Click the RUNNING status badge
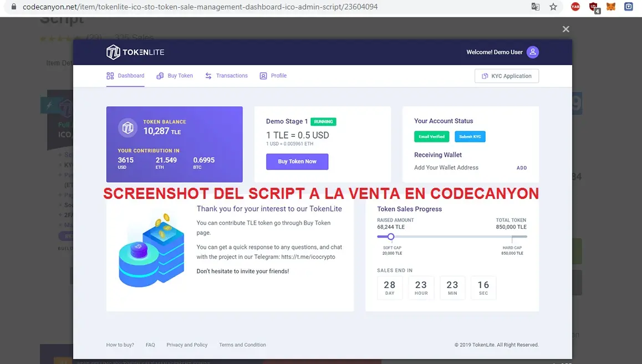Image resolution: width=642 pixels, height=364 pixels. click(323, 121)
